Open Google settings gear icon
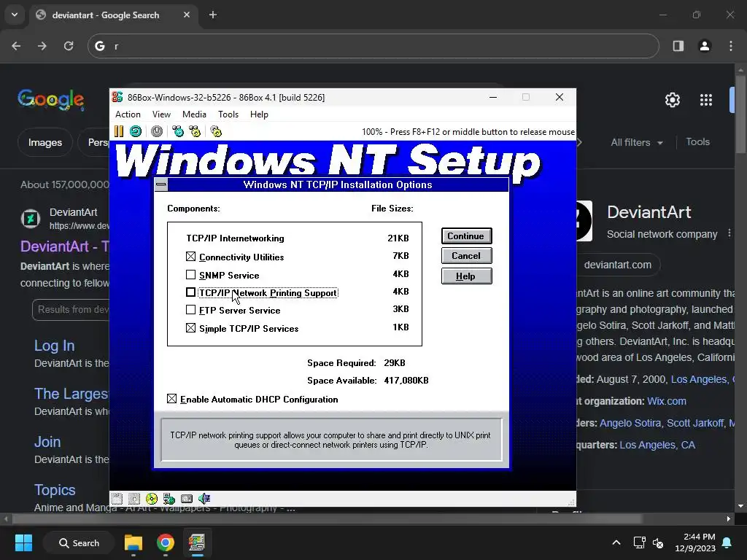747x560 pixels. click(x=672, y=100)
